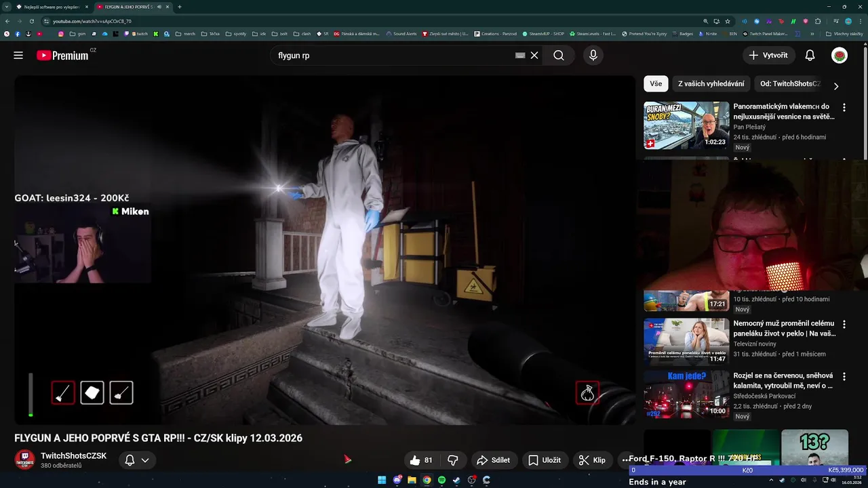
Task: Open the 'Nemocný muž promění' video thumbnail
Action: click(686, 342)
